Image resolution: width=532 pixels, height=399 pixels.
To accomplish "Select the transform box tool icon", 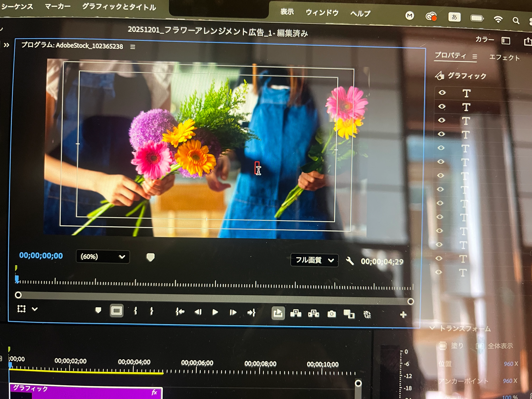I will point(21,309).
